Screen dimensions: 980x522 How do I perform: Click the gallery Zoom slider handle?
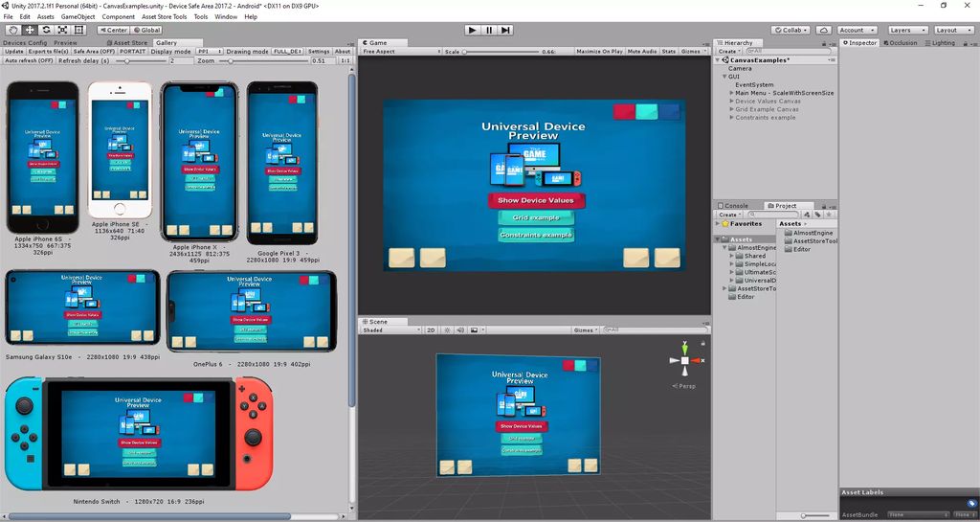(233, 60)
